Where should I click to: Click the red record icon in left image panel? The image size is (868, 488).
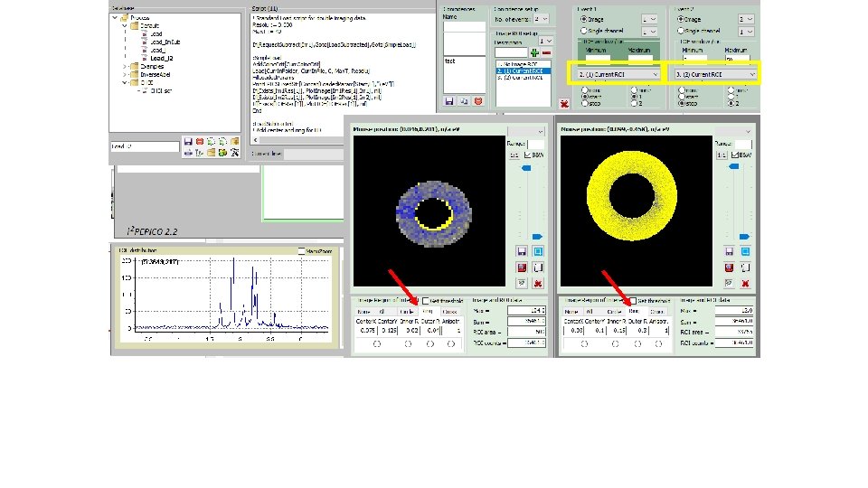click(x=522, y=267)
